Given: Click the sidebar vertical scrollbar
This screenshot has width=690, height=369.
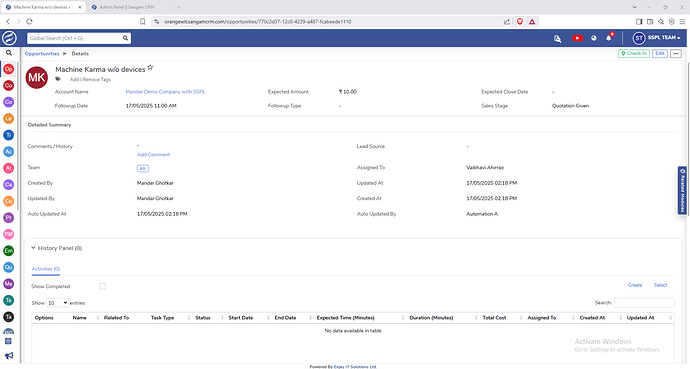Looking at the screenshot, I should point(18,136).
